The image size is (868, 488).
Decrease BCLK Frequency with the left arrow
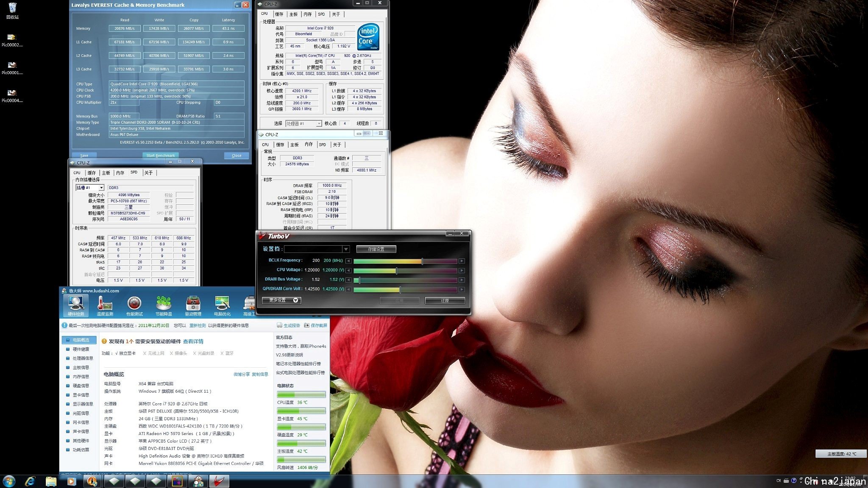(x=348, y=261)
